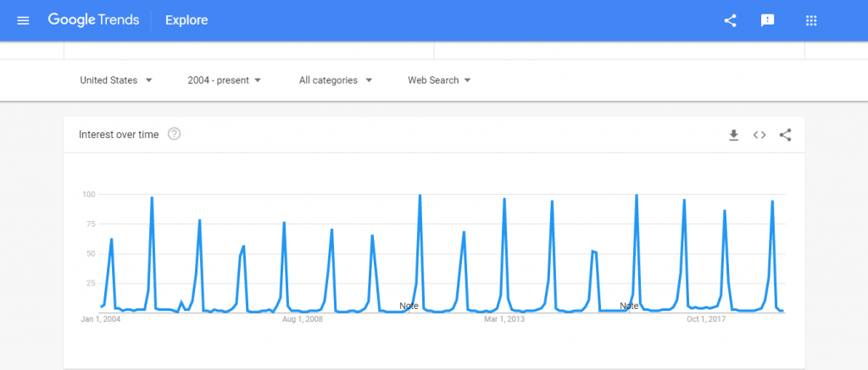This screenshot has height=370, width=868.
Task: Click the Mar 1, 2013 axis label
Action: (505, 320)
